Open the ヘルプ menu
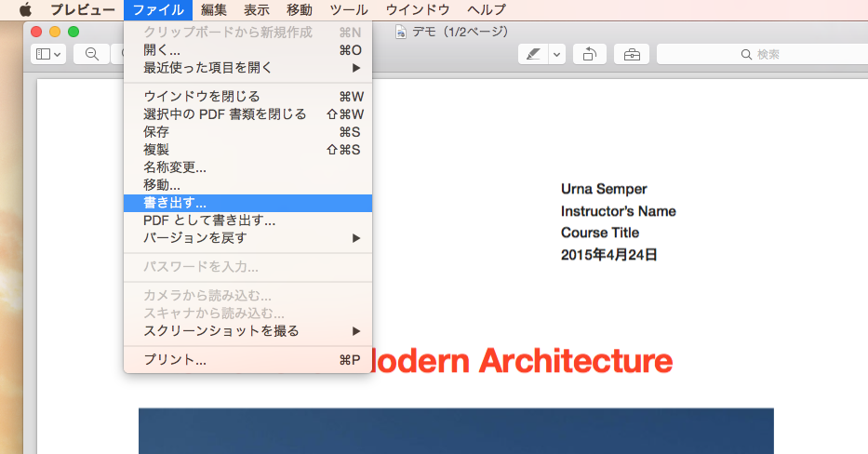The image size is (868, 454). click(486, 10)
